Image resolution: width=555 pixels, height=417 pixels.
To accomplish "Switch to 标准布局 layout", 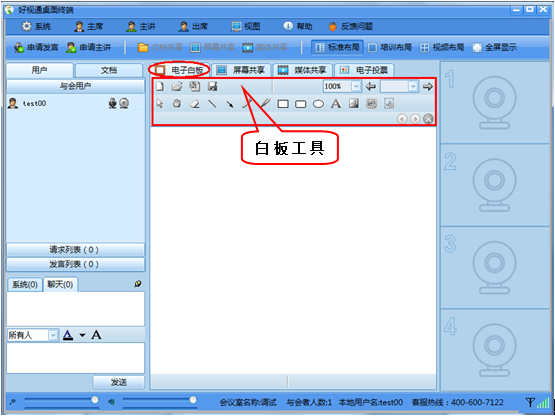I will click(x=337, y=47).
